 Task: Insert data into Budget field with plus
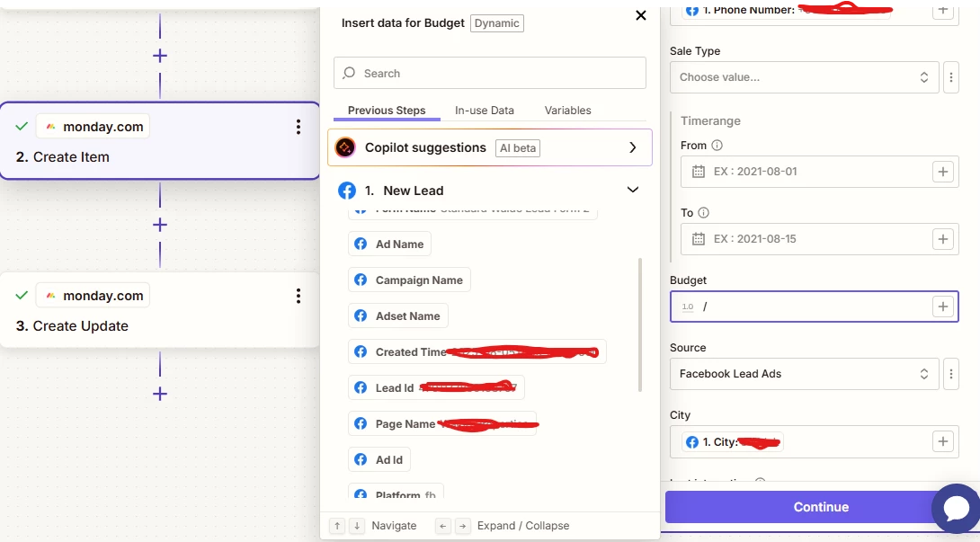coord(943,307)
